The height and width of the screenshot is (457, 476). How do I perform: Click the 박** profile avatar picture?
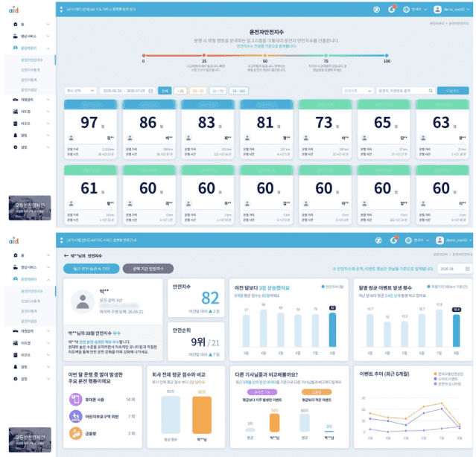[83, 301]
